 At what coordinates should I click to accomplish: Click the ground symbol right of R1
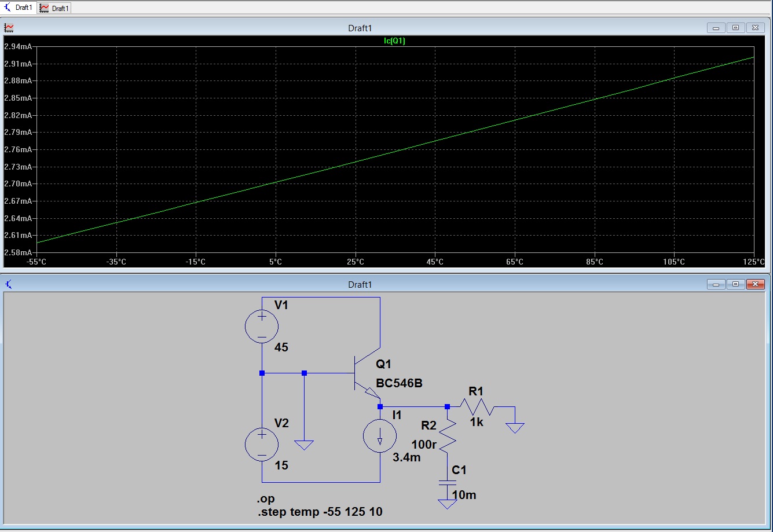(x=515, y=428)
